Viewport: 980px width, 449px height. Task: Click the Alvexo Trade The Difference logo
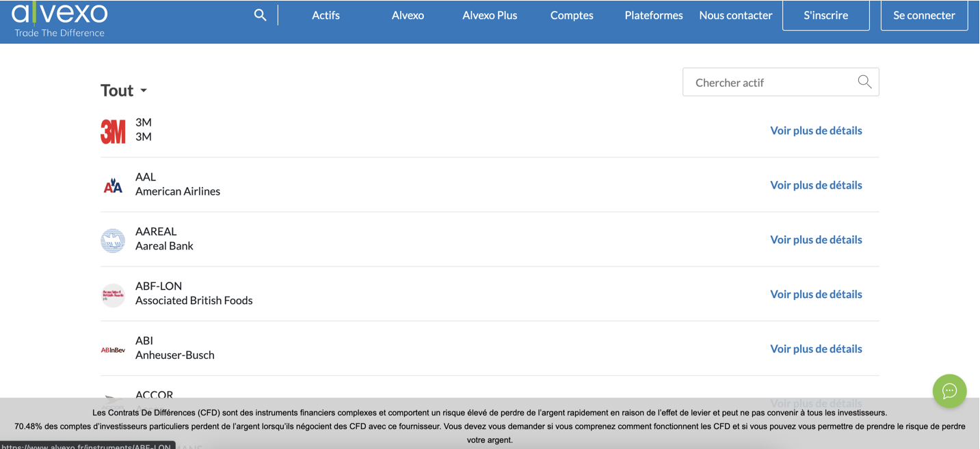click(x=59, y=18)
